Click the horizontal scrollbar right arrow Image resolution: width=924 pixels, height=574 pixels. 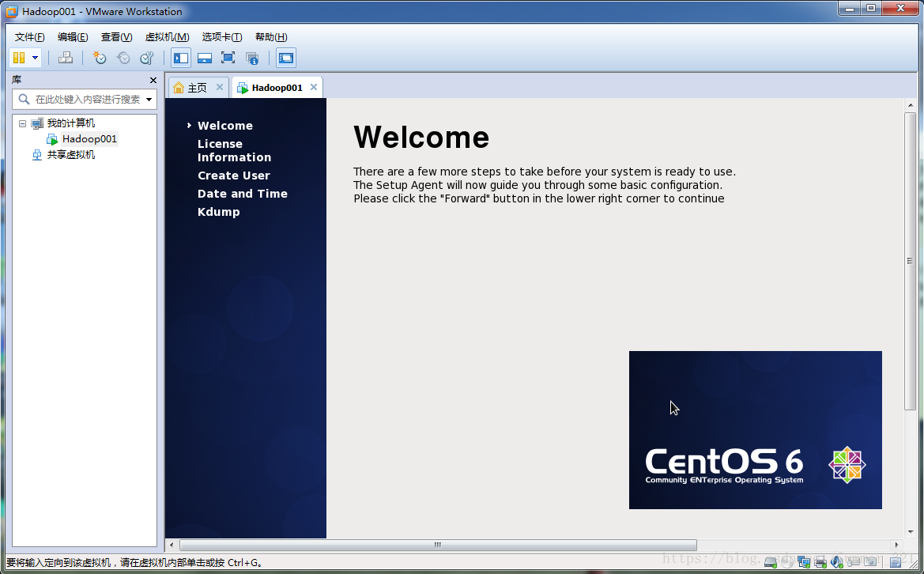pyautogui.click(x=896, y=545)
